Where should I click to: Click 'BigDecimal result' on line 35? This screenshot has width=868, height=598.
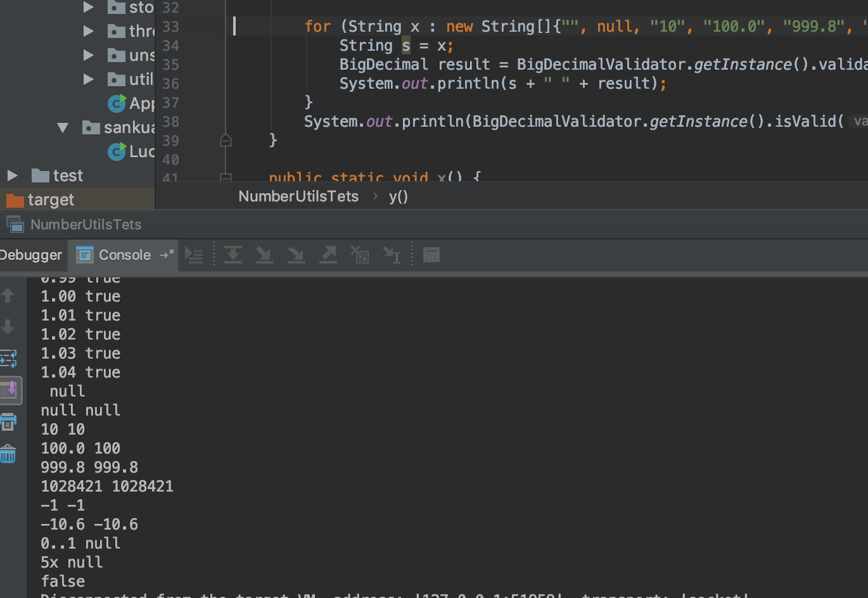pyautogui.click(x=415, y=65)
